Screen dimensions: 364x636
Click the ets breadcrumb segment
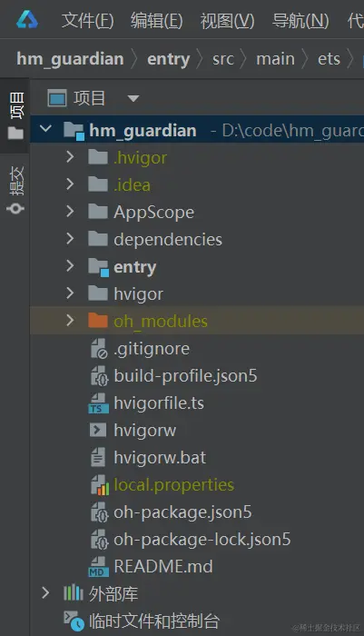tap(329, 59)
